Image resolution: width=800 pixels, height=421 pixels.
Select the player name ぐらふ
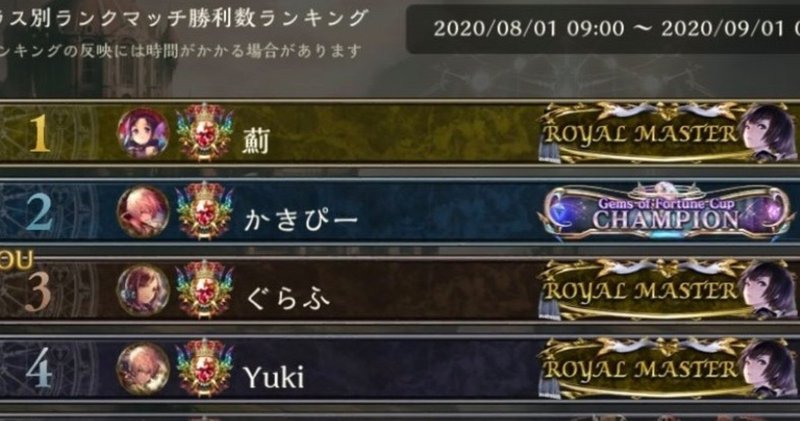tap(287, 299)
